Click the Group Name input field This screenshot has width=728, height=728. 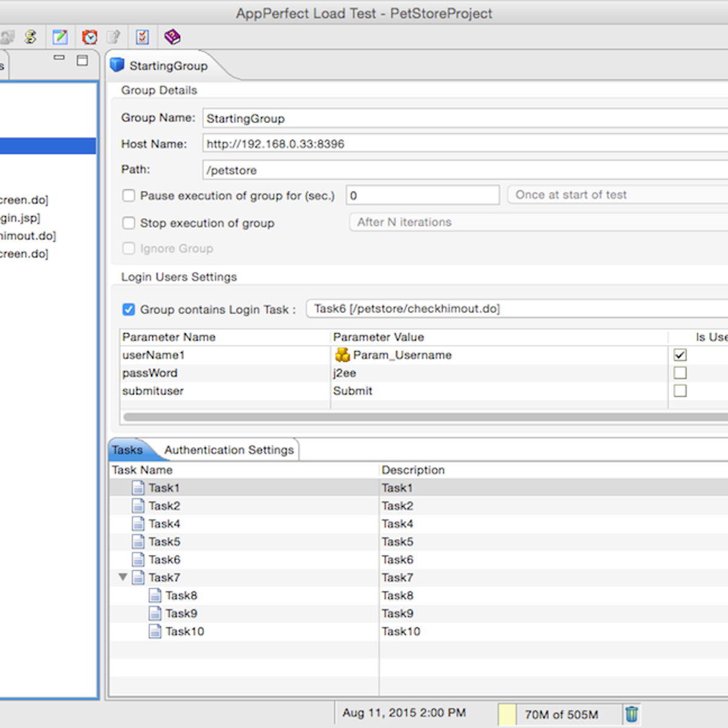tap(465, 118)
